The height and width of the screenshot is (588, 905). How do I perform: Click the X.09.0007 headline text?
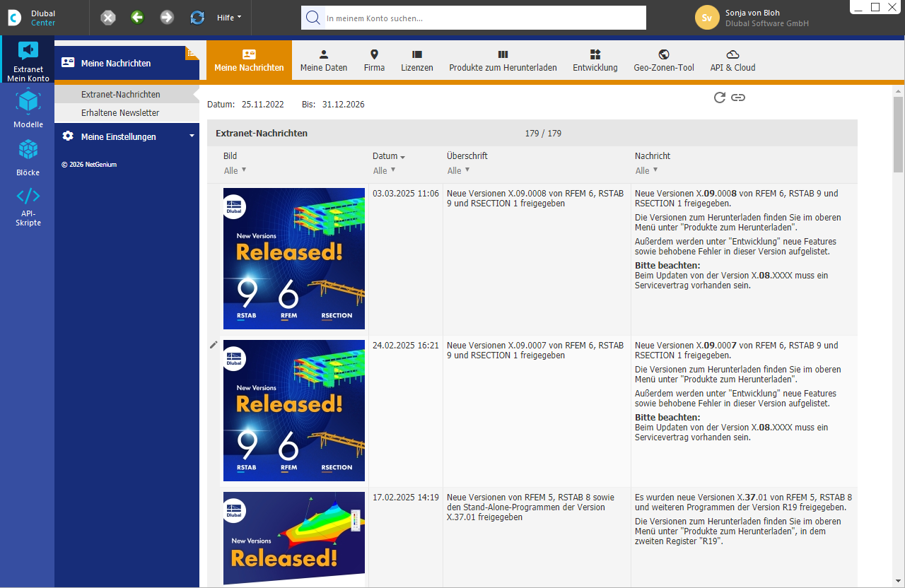pyautogui.click(x=535, y=351)
